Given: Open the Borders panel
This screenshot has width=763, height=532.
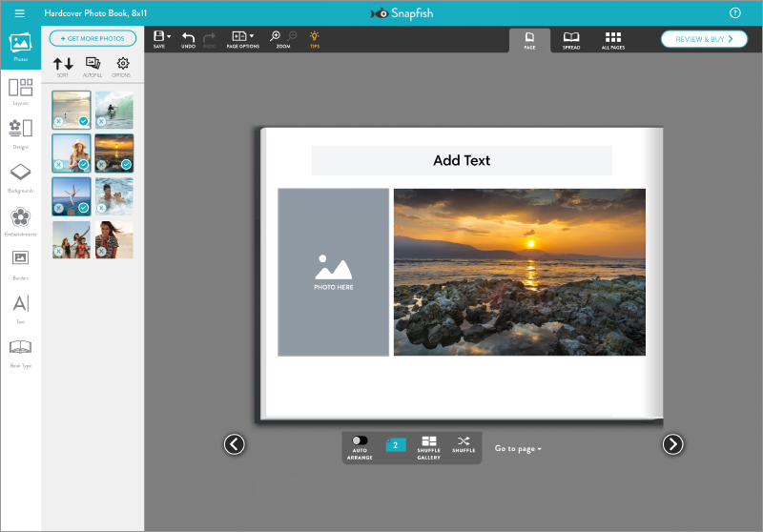Looking at the screenshot, I should [x=20, y=262].
